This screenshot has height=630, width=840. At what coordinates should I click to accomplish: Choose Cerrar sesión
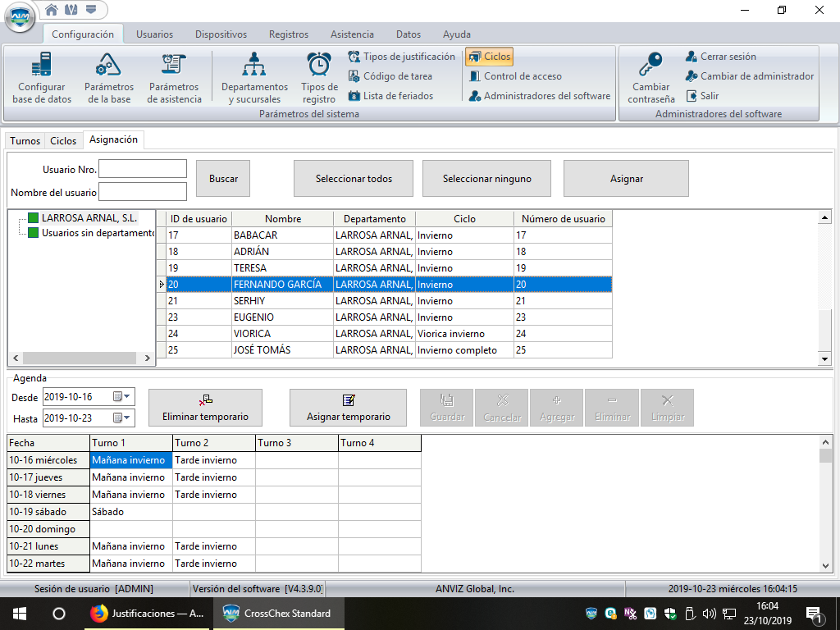point(721,57)
